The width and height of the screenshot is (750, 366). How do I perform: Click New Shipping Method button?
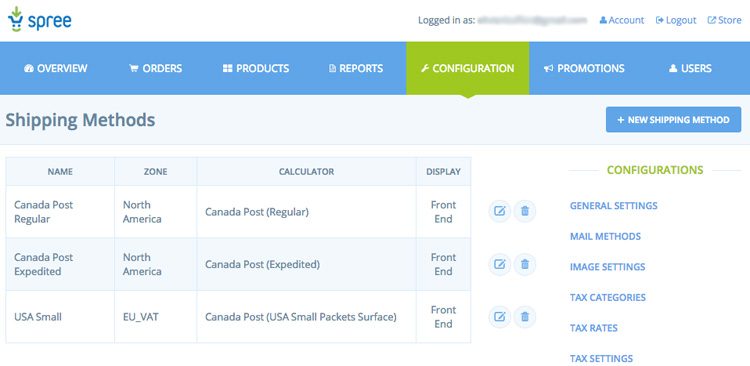tap(673, 120)
